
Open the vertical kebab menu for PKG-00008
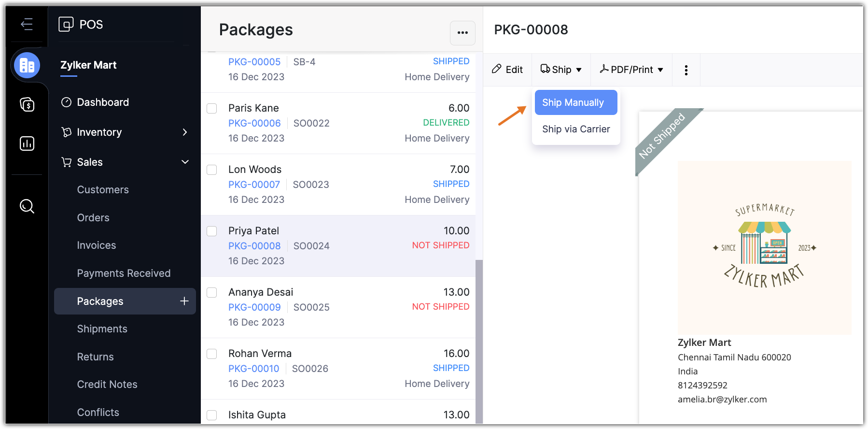[686, 70]
